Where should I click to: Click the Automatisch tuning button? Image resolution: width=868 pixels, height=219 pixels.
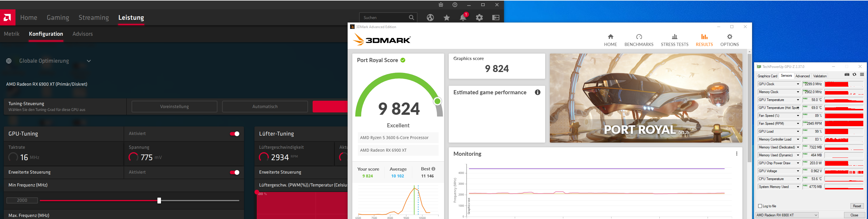[x=265, y=107]
